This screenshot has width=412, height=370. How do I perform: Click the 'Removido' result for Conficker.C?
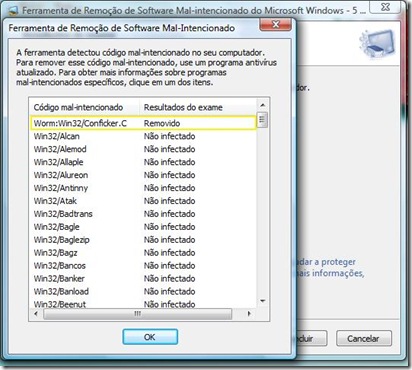click(x=162, y=123)
